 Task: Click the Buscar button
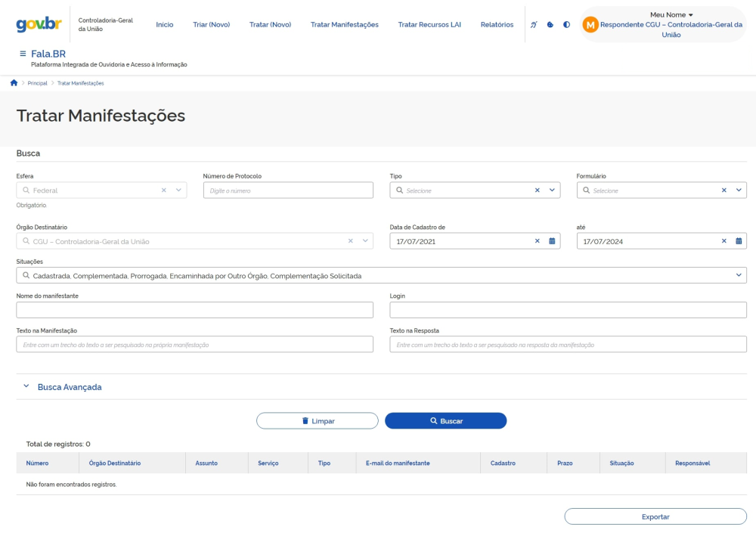[445, 421]
